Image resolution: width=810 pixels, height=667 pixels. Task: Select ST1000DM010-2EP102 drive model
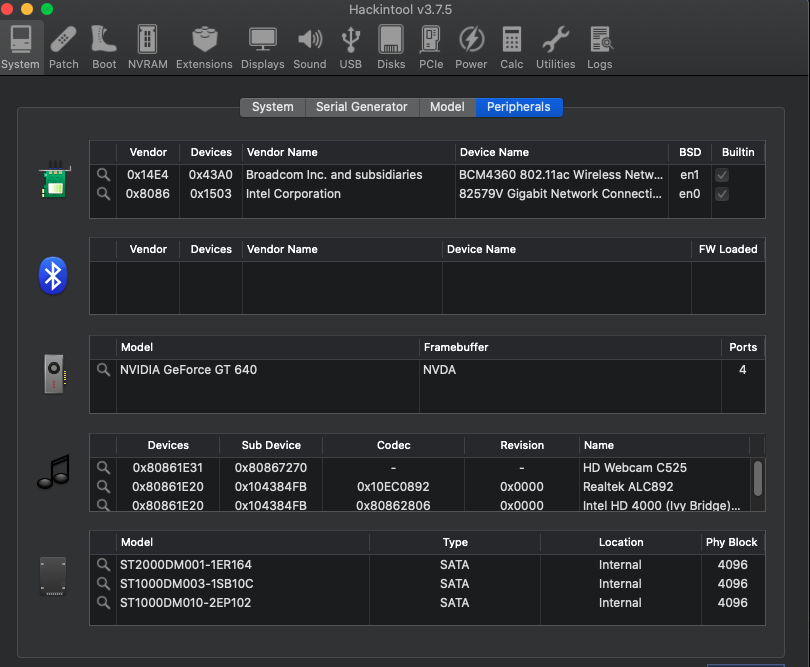pos(185,603)
